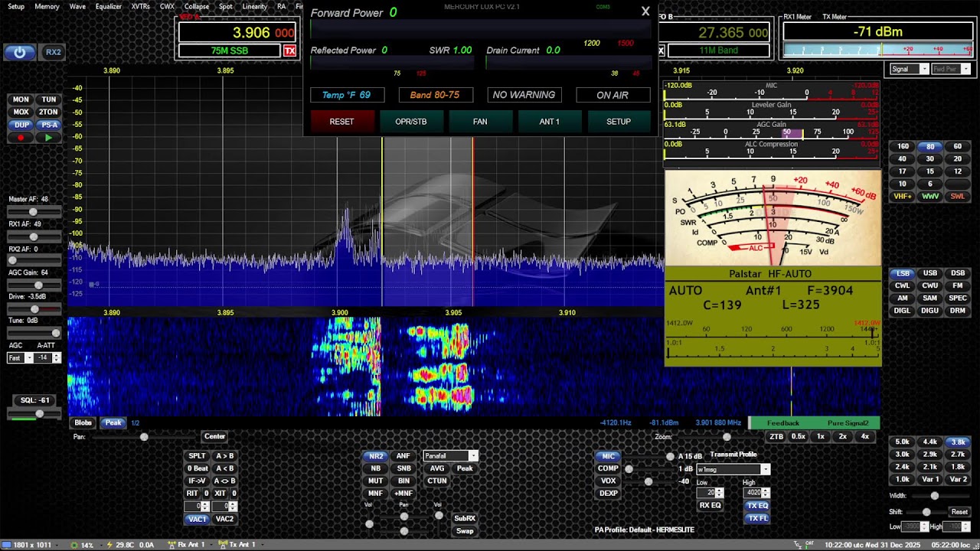Screen dimensions: 980x551
Task: Select the 160 meter band button
Action: click(x=903, y=147)
